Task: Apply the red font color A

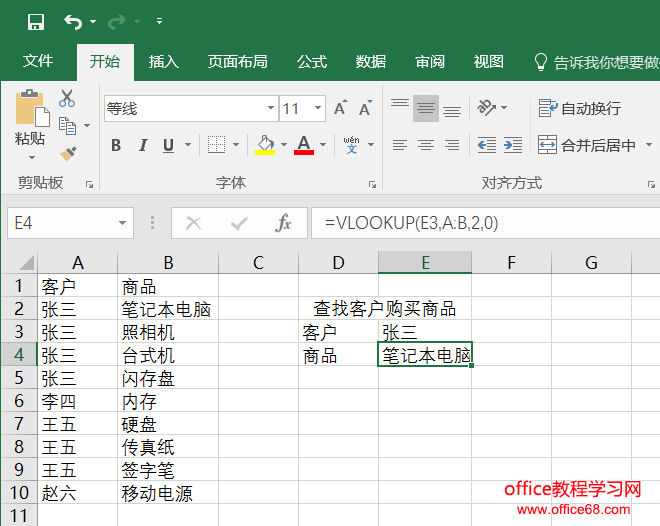Action: coord(304,145)
